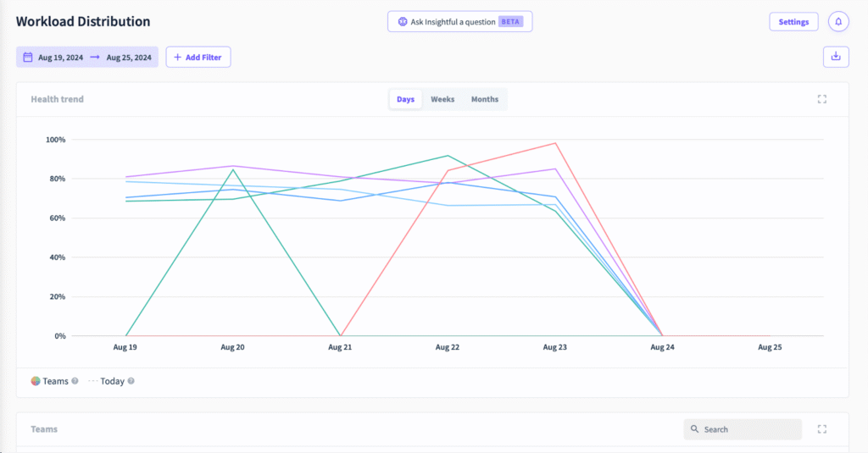Screen dimensions: 868x453
Task: Click help icon next to Teams legend
Action: pos(75,381)
